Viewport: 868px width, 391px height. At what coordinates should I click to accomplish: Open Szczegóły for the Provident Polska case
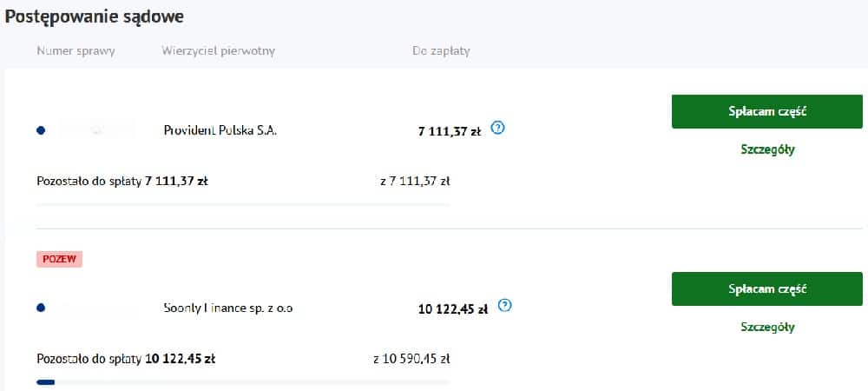(x=767, y=149)
